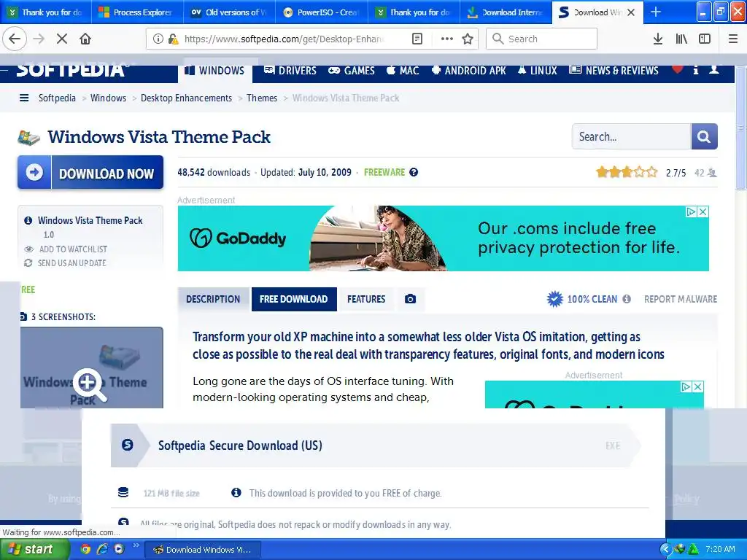Switch to Process Explorer browser tab
Screen dimensions: 747x560
point(138,12)
